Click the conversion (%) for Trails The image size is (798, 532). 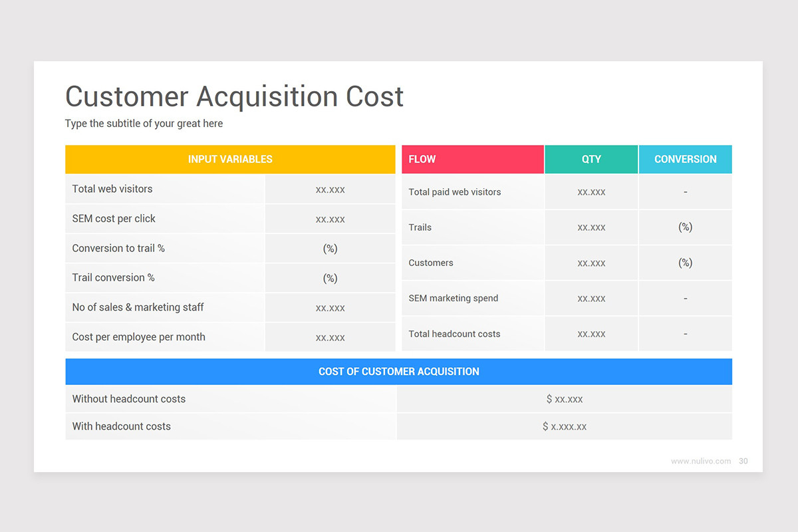point(686,227)
